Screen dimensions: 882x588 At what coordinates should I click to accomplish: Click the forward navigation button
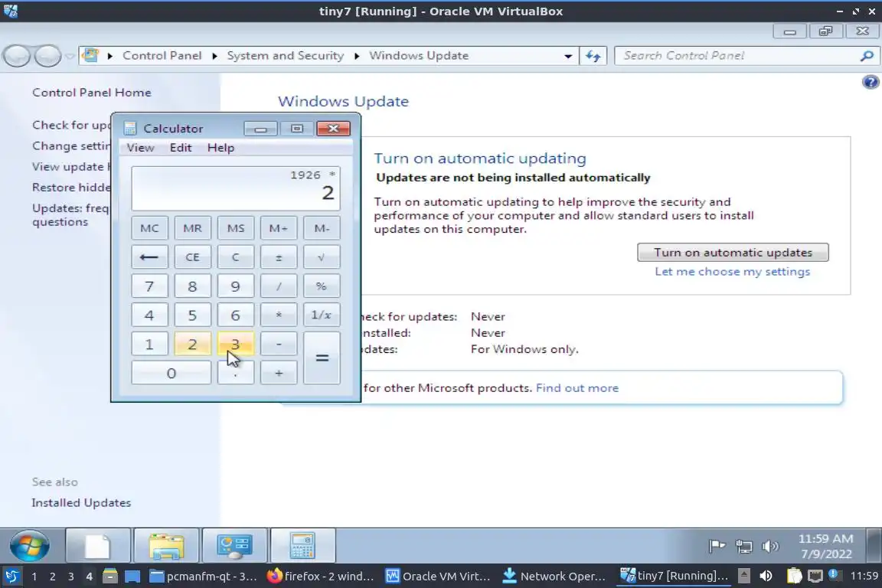[47, 56]
